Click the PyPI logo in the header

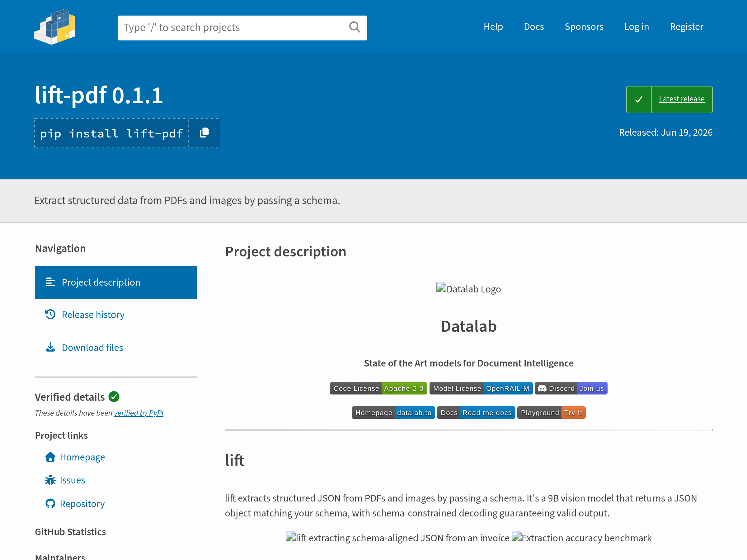(54, 27)
